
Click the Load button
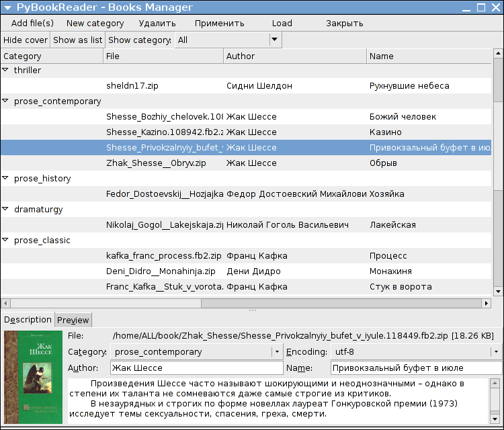(282, 23)
